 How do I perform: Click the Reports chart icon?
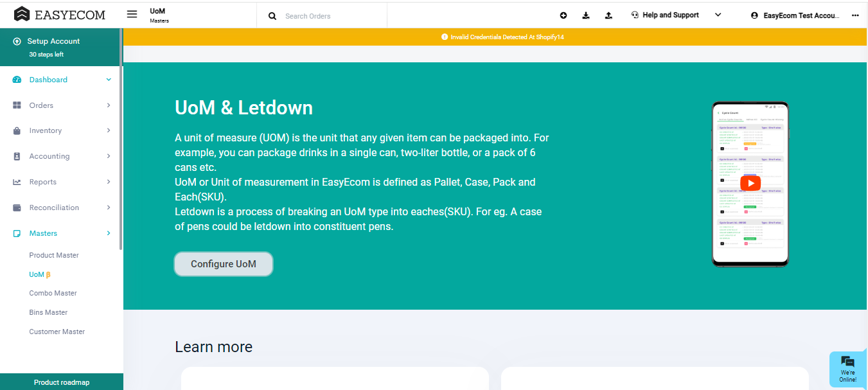pos(17,182)
